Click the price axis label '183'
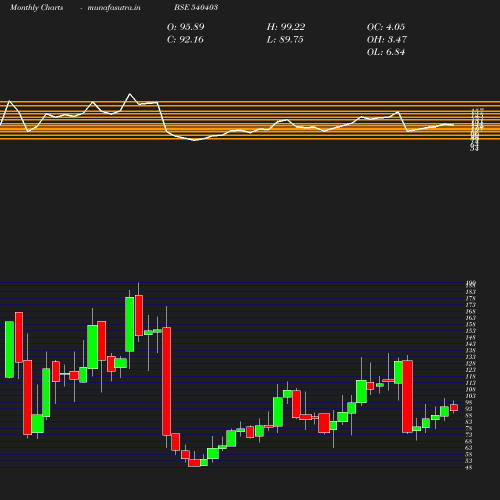The height and width of the screenshot is (500, 500). click(471, 292)
